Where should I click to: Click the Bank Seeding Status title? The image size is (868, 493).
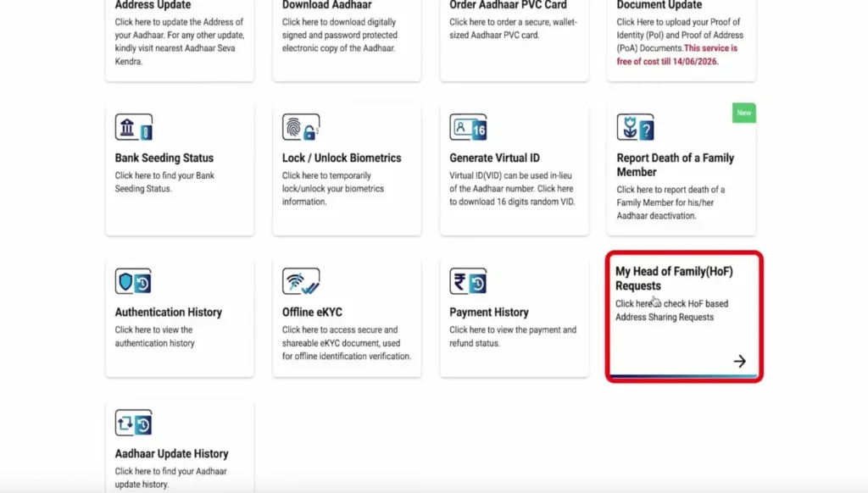tap(164, 158)
